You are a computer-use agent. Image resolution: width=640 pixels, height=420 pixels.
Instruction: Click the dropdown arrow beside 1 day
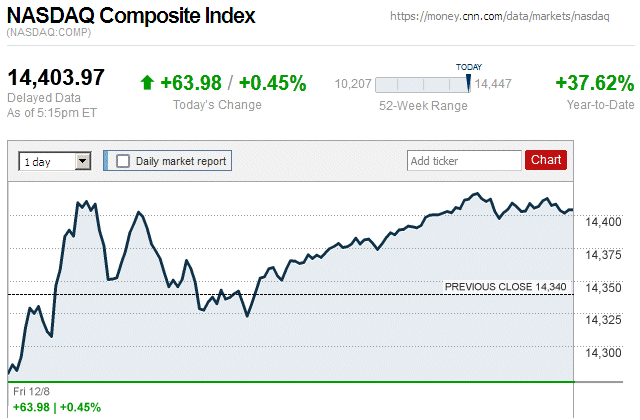point(82,160)
